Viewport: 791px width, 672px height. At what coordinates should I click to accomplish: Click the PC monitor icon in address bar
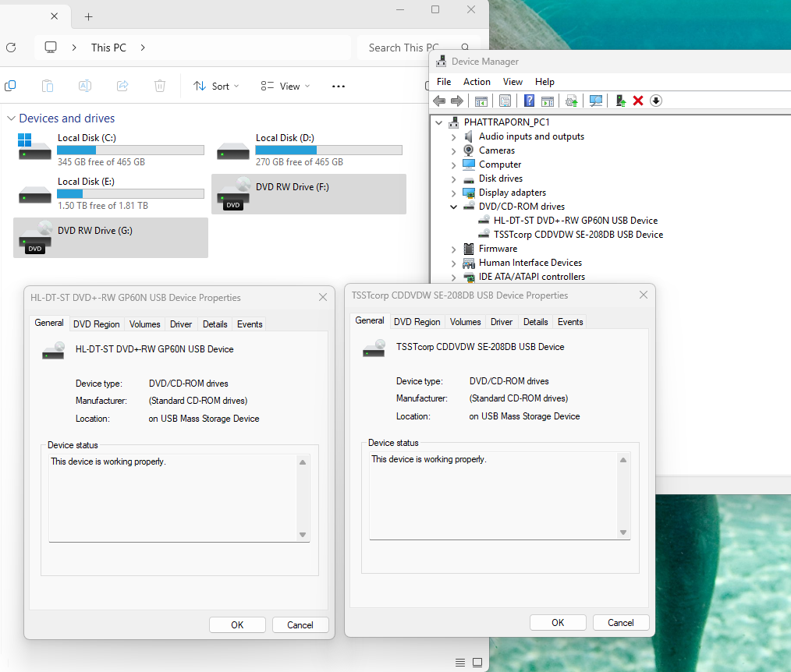(x=51, y=48)
